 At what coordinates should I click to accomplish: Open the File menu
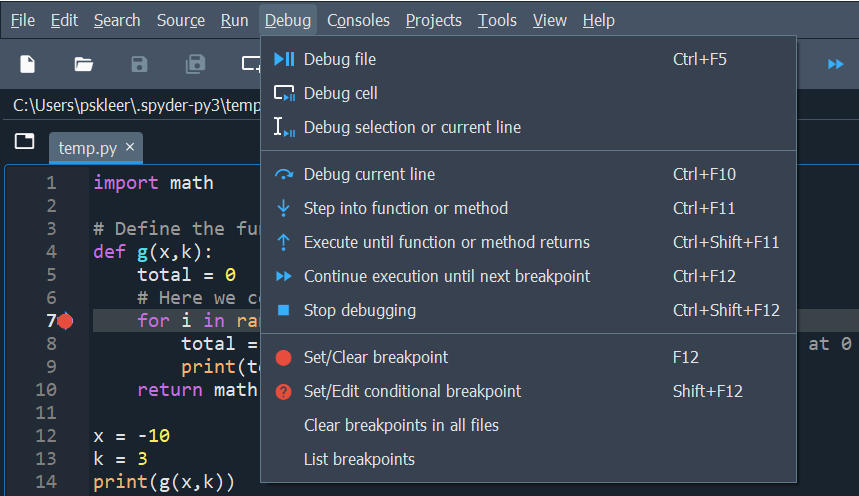(22, 20)
